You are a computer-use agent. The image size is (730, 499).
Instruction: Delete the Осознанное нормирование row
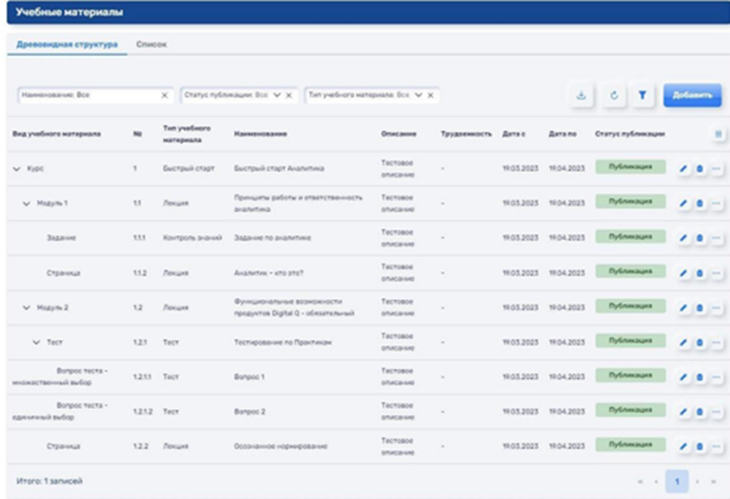click(x=700, y=446)
